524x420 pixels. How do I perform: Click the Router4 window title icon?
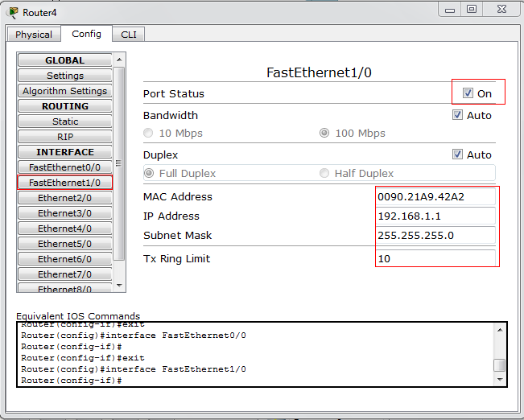[13, 13]
